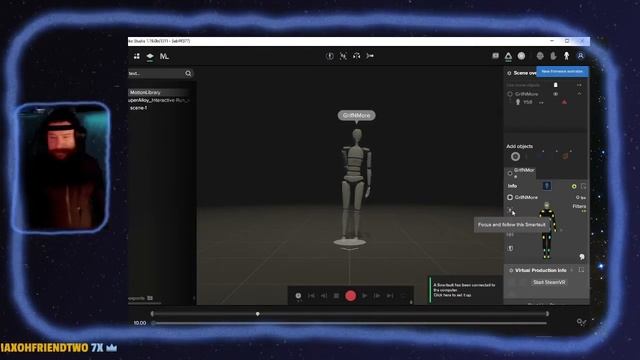Click the stop button in transport bar
Image resolution: width=640 pixels, height=360 pixels.
[x=336, y=296]
